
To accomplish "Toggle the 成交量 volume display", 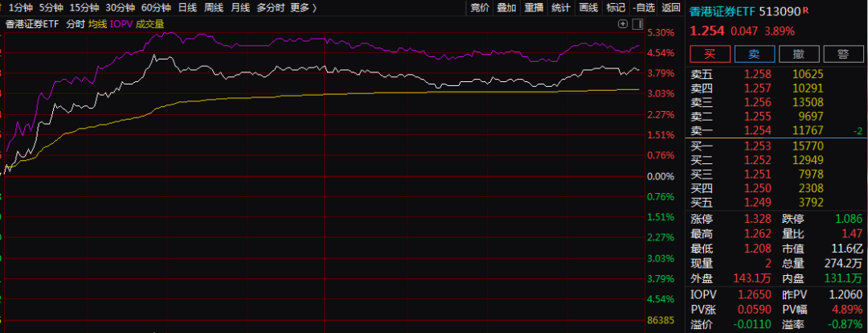I will (x=150, y=24).
